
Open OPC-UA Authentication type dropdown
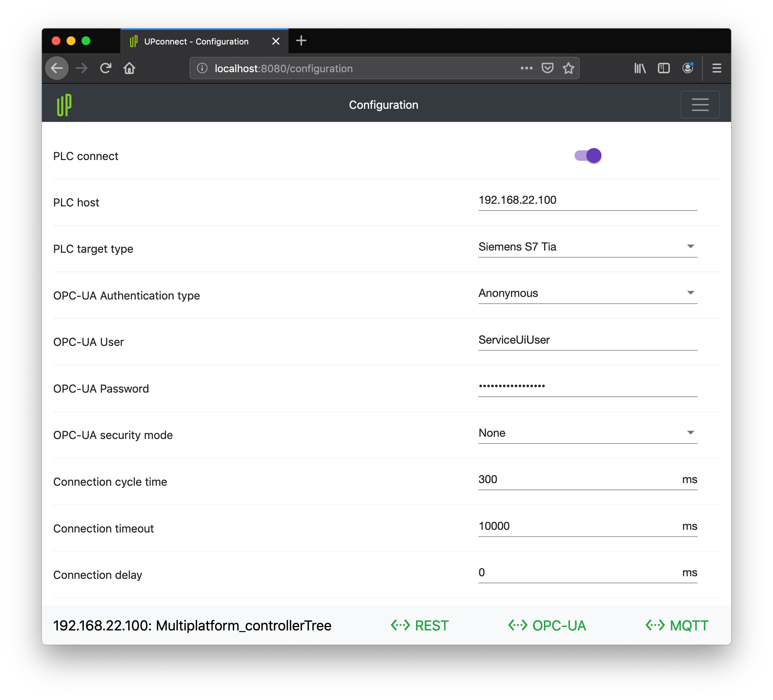587,293
